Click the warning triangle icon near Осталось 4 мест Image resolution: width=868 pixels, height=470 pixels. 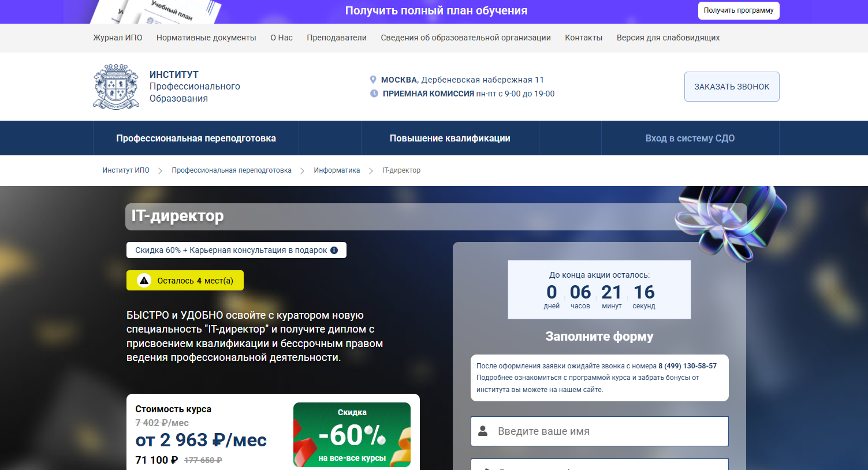(144, 281)
